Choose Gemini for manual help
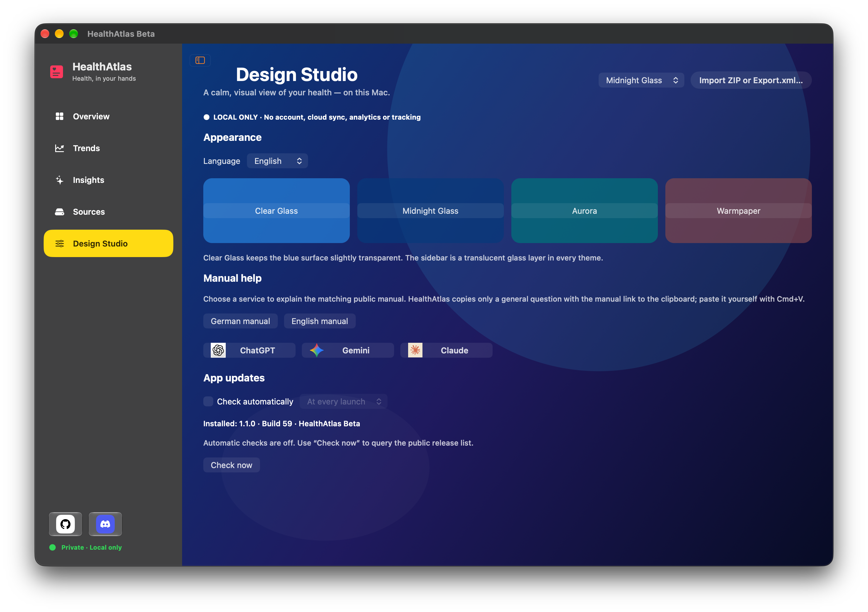 (348, 350)
